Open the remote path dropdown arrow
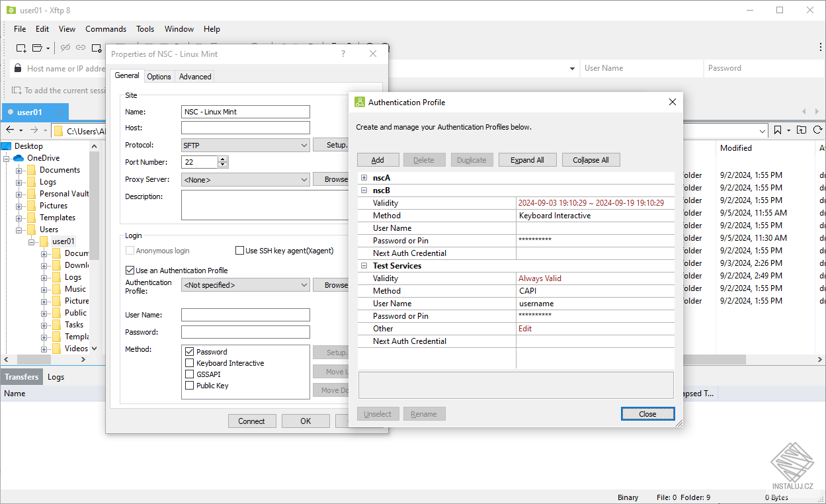Image resolution: width=826 pixels, height=504 pixels. (x=763, y=130)
